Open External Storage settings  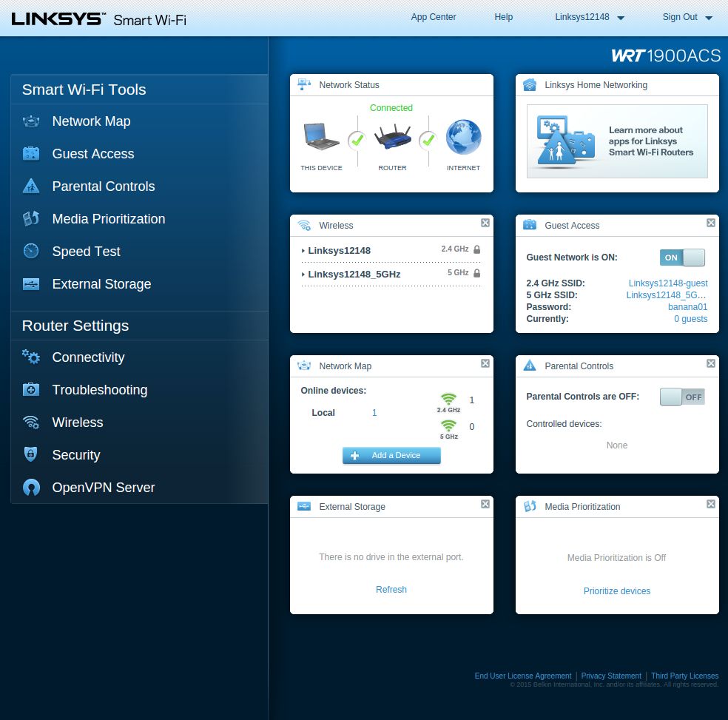coord(30,284)
